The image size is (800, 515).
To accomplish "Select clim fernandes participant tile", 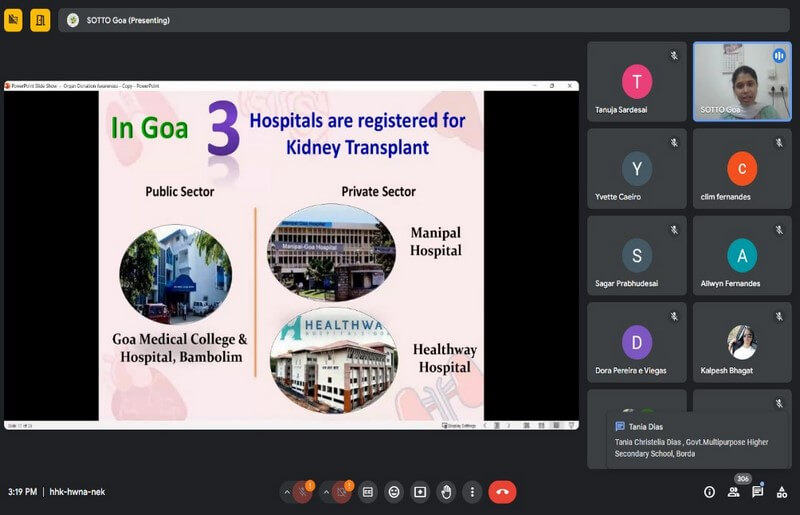I will click(742, 168).
